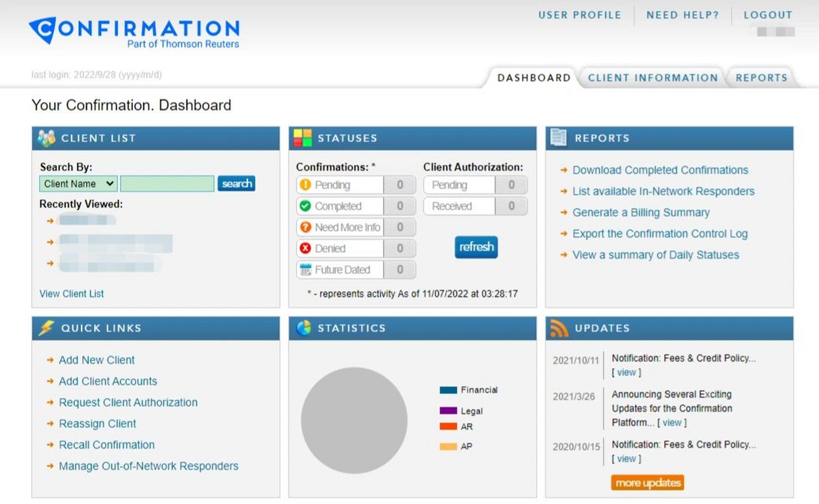Image resolution: width=819 pixels, height=504 pixels.
Task: Click the red Denied X icon
Action: click(x=305, y=248)
